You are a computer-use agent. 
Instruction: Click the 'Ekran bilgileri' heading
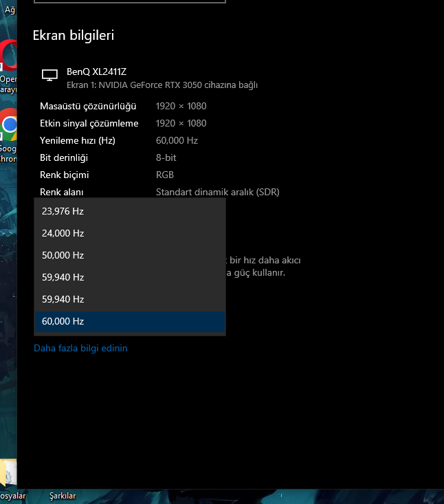pyautogui.click(x=74, y=35)
